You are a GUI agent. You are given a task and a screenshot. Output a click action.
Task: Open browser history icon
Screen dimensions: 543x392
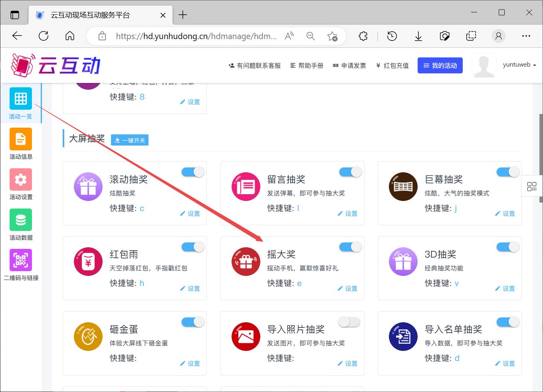[392, 36]
